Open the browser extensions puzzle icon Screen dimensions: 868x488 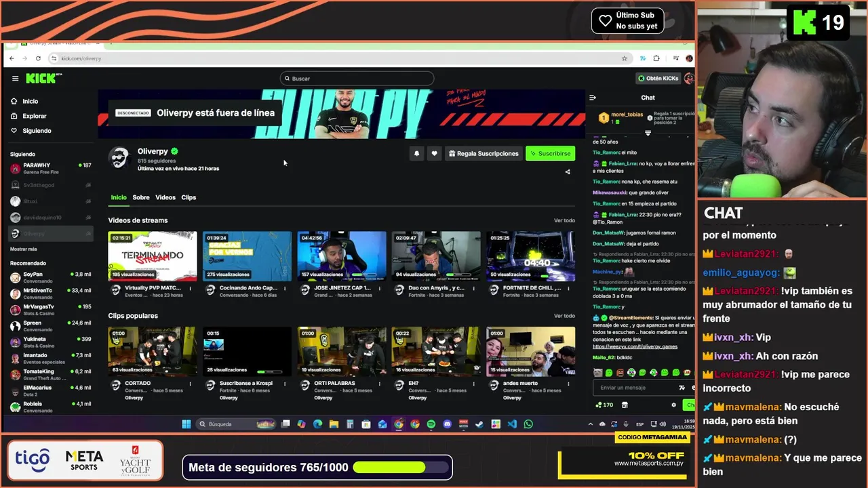tap(656, 58)
